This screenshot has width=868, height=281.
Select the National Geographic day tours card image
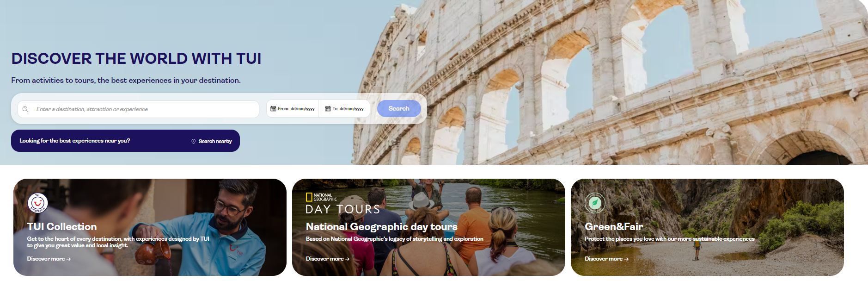click(x=428, y=227)
